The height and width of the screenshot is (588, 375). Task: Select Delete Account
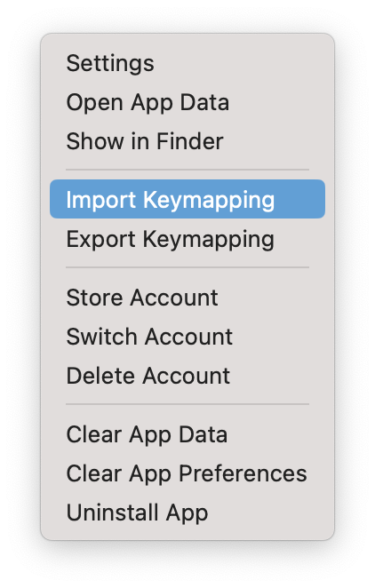pyautogui.click(x=187, y=376)
